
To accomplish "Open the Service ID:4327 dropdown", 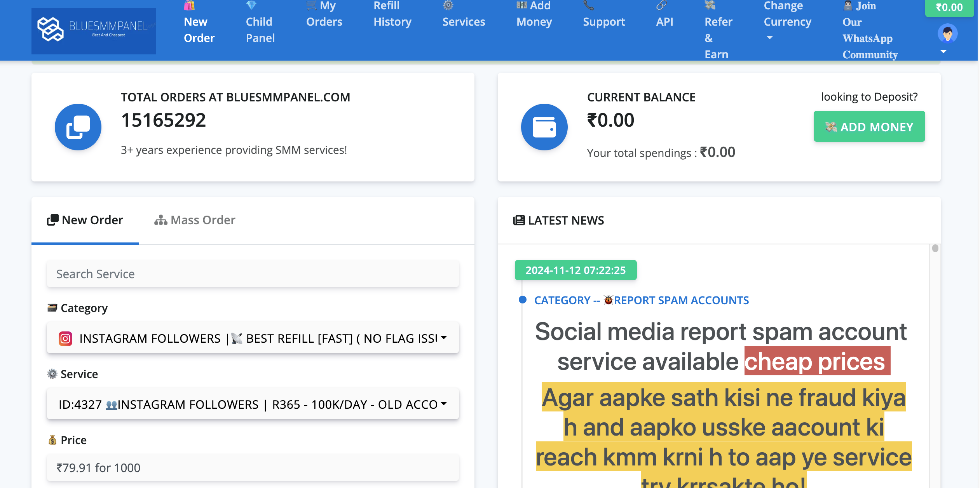I will pos(253,404).
